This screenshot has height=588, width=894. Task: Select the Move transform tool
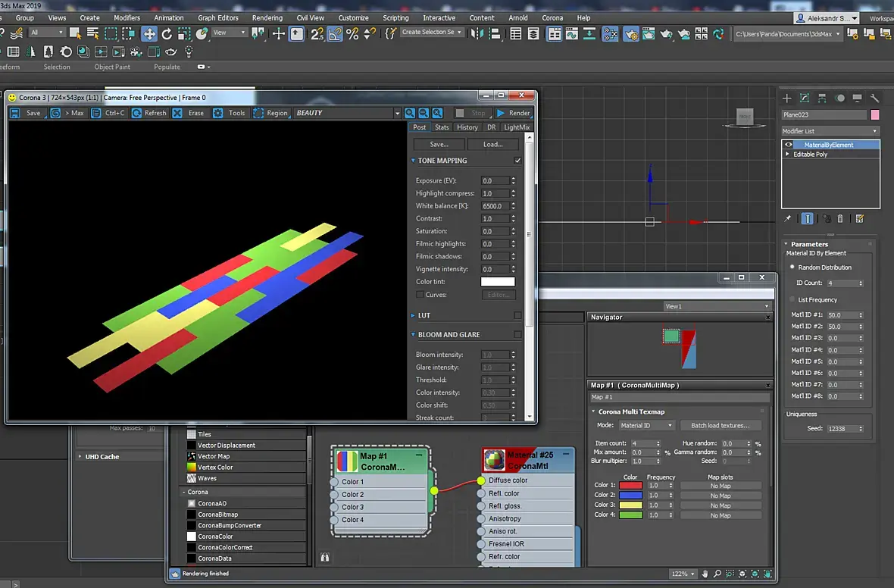[149, 33]
